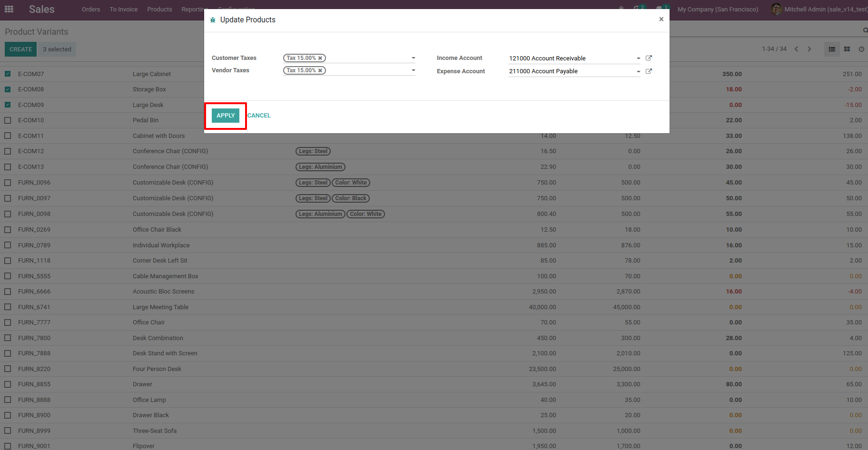The image size is (868, 450).
Task: Click Color: White tag in FURN_0098 row
Action: click(x=365, y=214)
